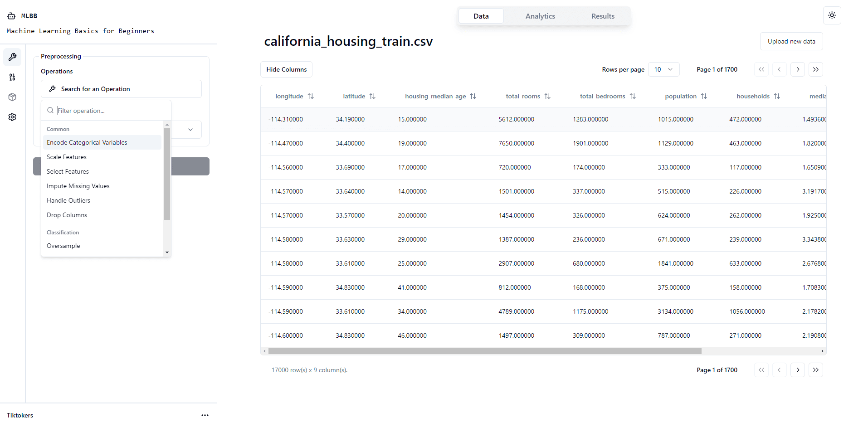Open the cube model sidebar icon
Screen dimensions: 868x427
[12, 97]
